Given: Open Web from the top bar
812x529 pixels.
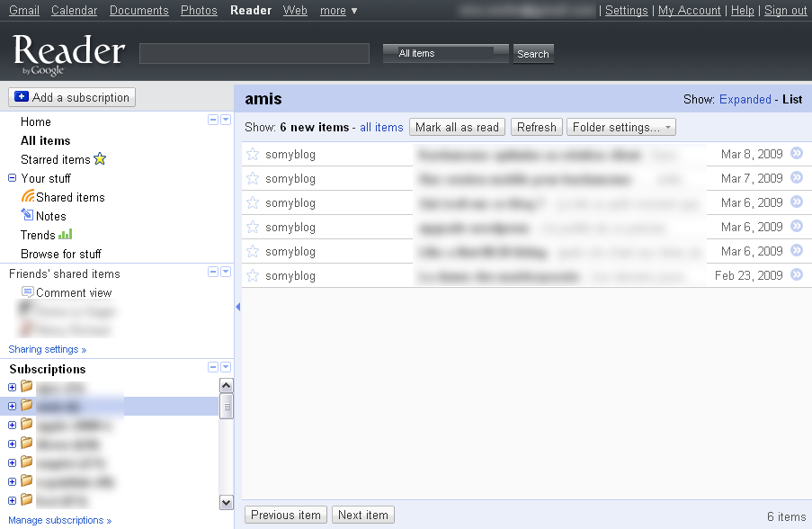Looking at the screenshot, I should pyautogui.click(x=295, y=11).
